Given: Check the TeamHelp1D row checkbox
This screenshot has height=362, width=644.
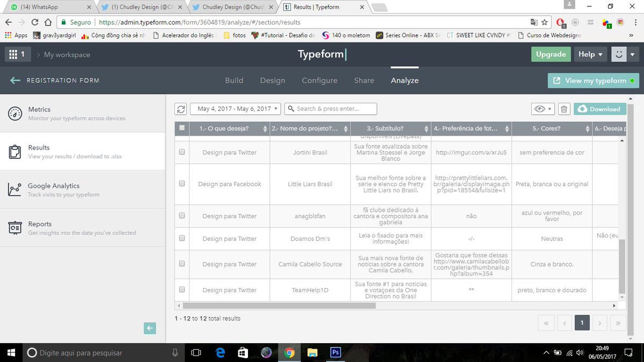Looking at the screenshot, I should click(x=182, y=290).
